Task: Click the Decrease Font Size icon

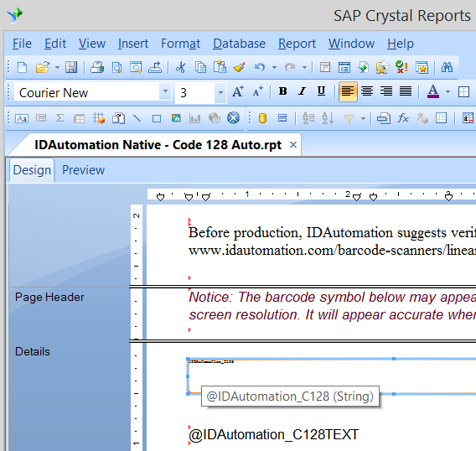Action: tap(258, 91)
